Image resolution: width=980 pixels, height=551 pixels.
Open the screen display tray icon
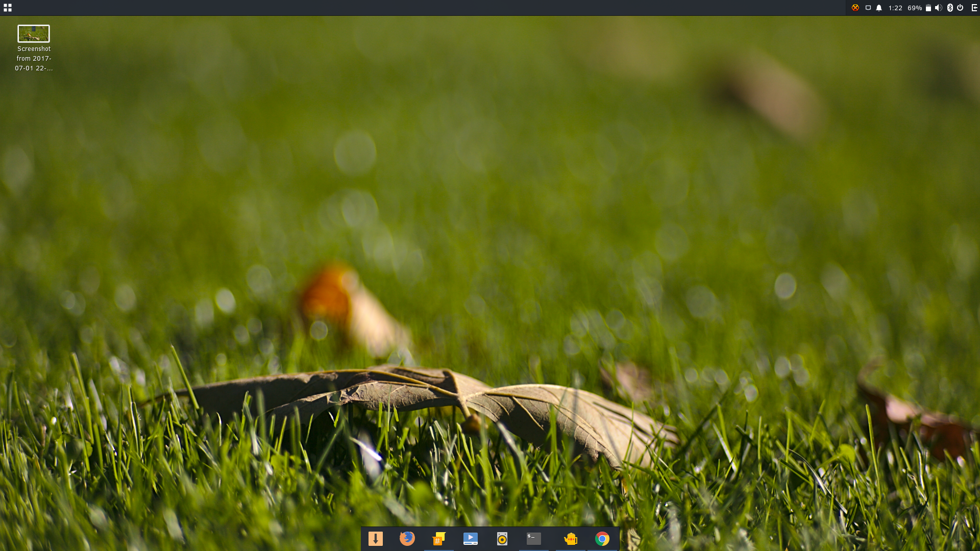coord(868,8)
